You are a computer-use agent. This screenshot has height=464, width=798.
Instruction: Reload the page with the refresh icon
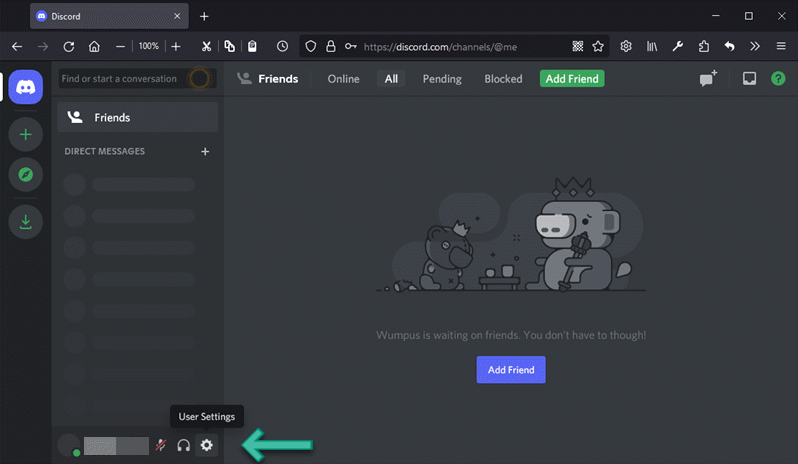pyautogui.click(x=69, y=47)
